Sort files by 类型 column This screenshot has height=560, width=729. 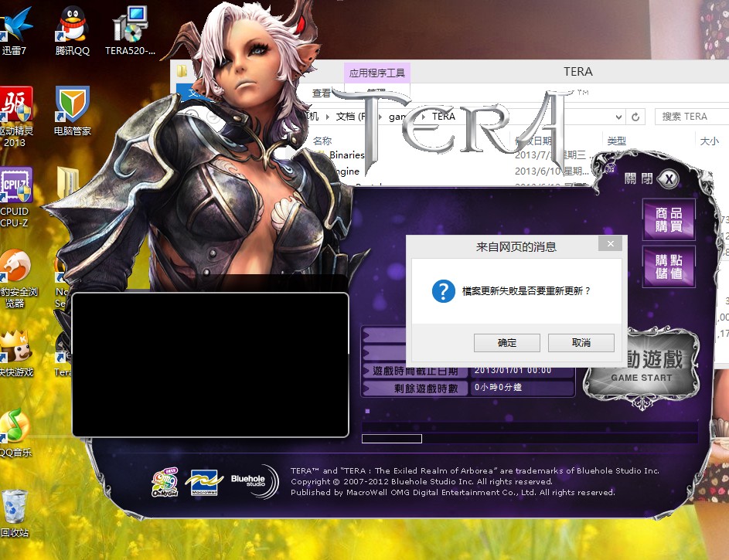point(616,141)
